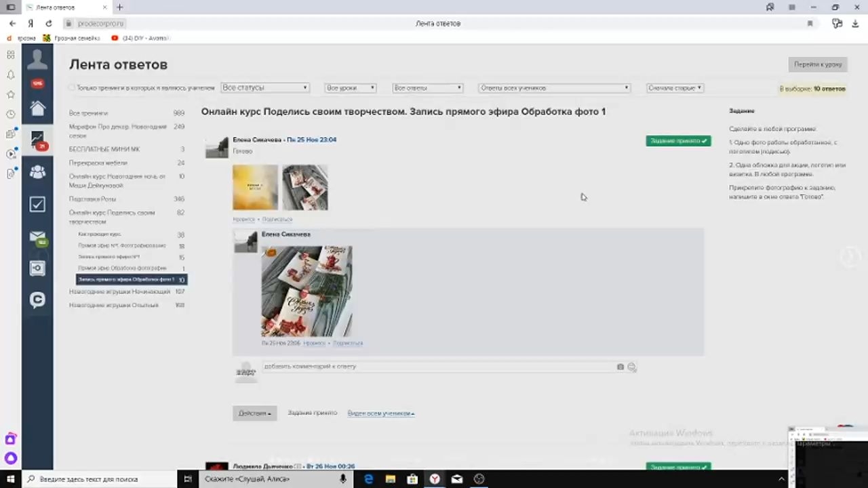Click 'Подписаться' under the answer thumbnails

(x=277, y=219)
